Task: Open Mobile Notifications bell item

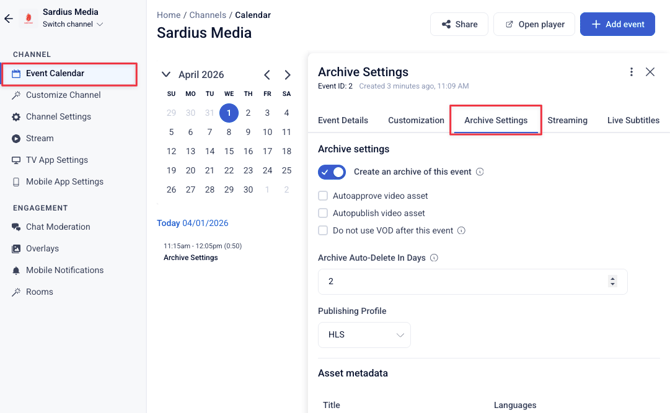Action: point(64,270)
